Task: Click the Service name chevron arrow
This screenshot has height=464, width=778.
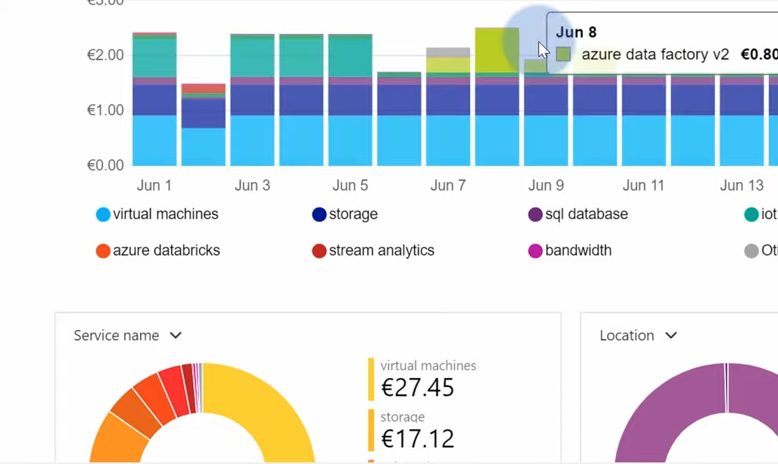Action: [x=176, y=335]
